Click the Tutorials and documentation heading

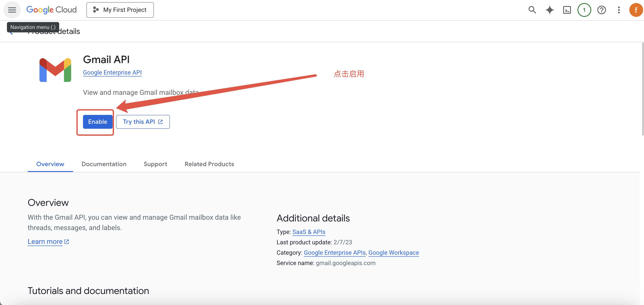[x=88, y=291]
